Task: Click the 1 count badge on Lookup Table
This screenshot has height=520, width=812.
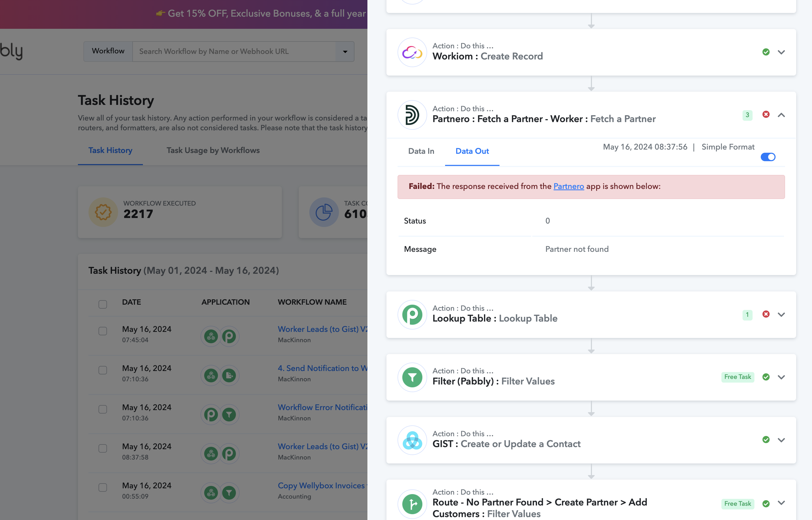Action: click(x=747, y=315)
